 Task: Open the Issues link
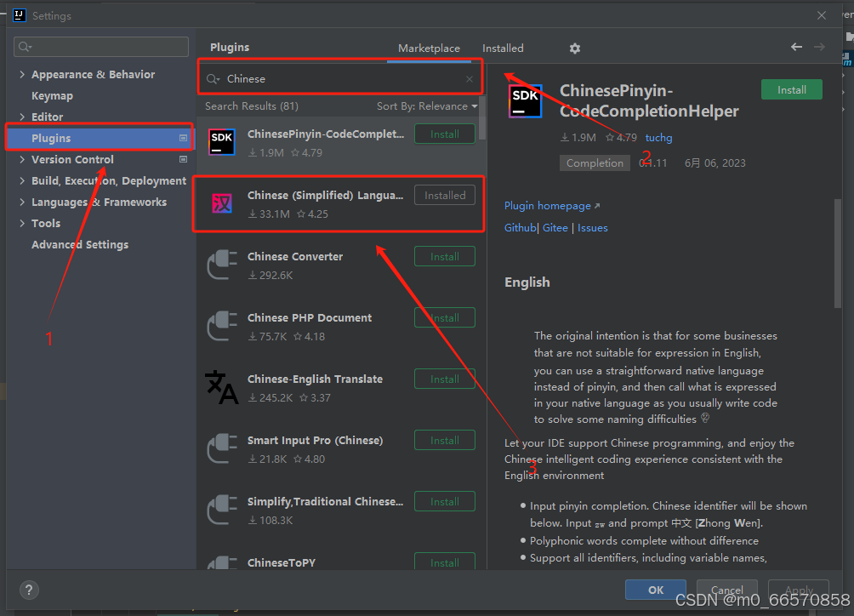click(x=593, y=228)
